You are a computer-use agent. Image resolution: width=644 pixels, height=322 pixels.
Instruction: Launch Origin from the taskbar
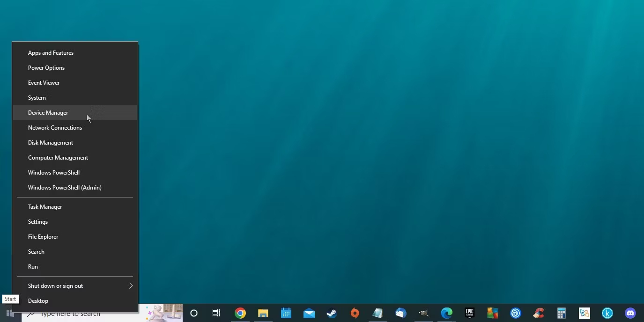coord(355,313)
